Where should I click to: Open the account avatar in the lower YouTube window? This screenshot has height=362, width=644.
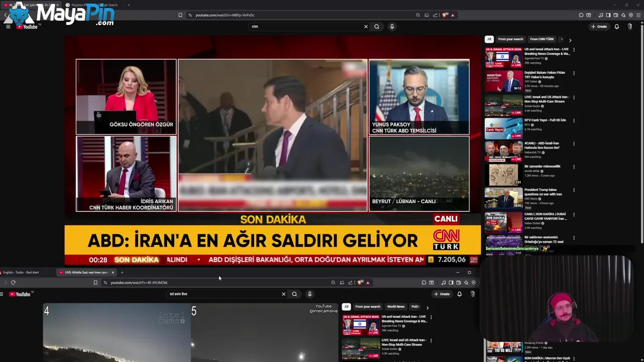(472, 294)
